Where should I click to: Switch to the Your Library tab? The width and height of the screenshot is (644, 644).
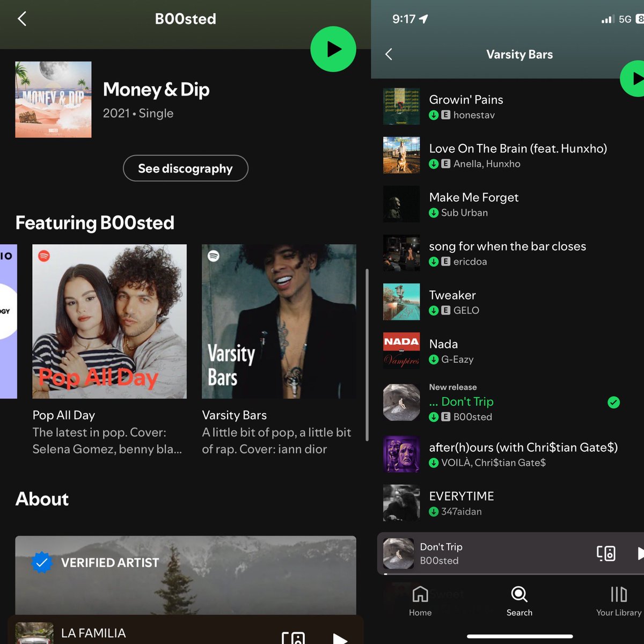(x=619, y=601)
